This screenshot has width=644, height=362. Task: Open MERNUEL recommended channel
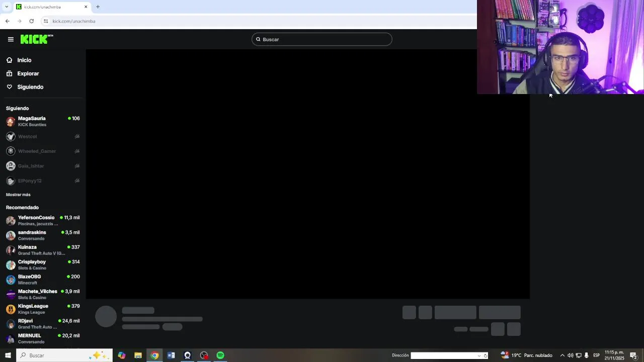tap(43, 338)
